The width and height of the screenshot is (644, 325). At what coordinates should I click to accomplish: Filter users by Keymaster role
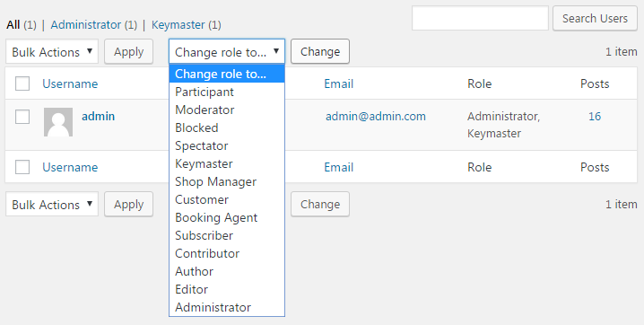coord(178,24)
